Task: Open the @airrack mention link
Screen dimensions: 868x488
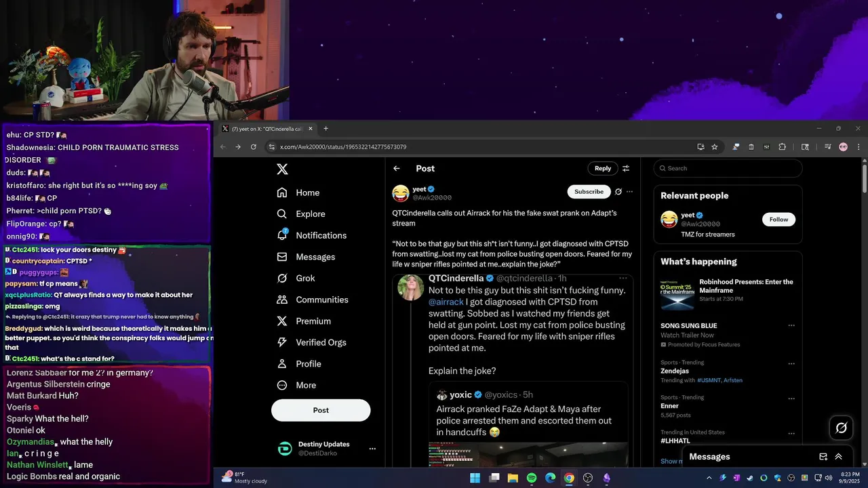Action: (446, 302)
